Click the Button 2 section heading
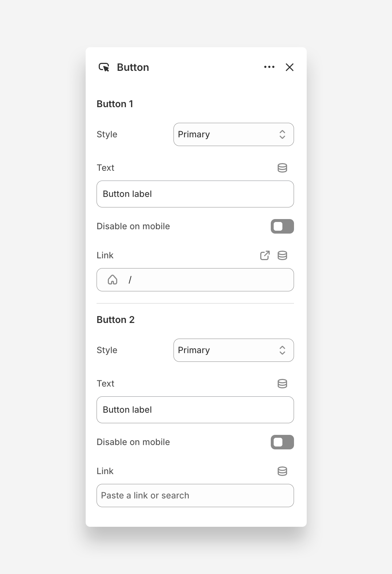Viewport: 392px width, 574px height. click(115, 320)
